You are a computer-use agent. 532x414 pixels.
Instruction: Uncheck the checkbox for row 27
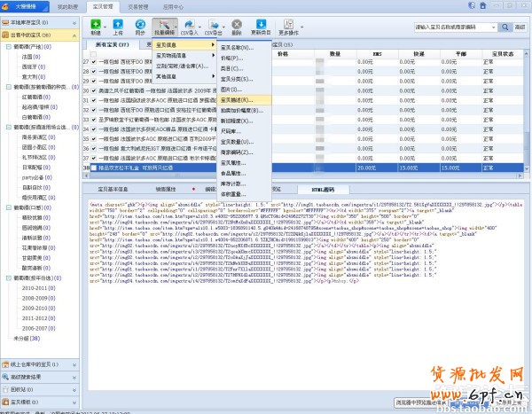pyautogui.click(x=94, y=62)
